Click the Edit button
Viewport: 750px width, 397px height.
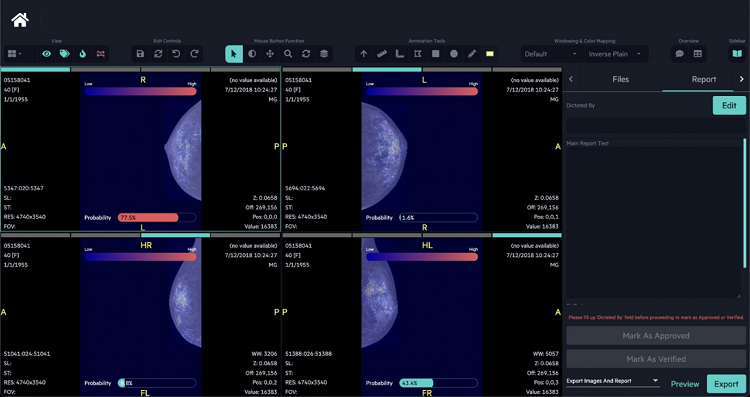click(729, 106)
